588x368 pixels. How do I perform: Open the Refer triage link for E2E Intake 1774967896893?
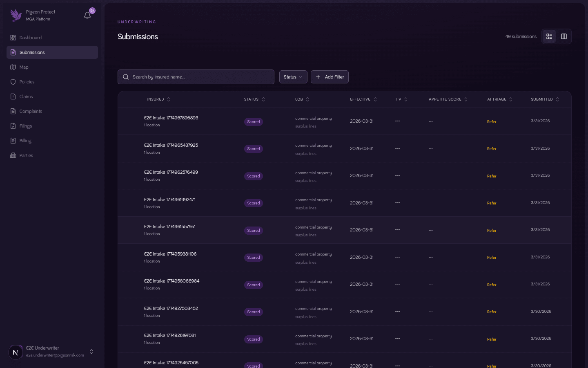click(x=492, y=121)
